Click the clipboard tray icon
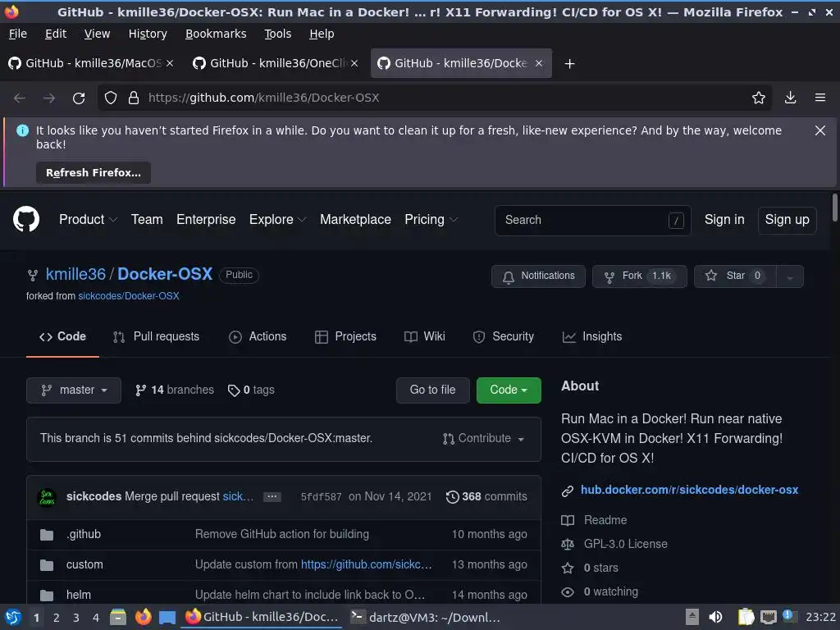 point(746,617)
